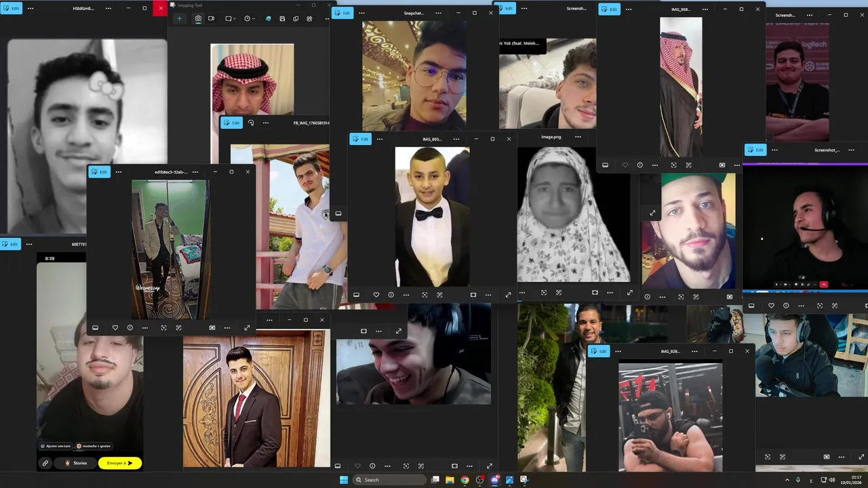This screenshot has height=488, width=868.
Task: Click Edit button in 60E77E1 window
Action: [x=11, y=244]
